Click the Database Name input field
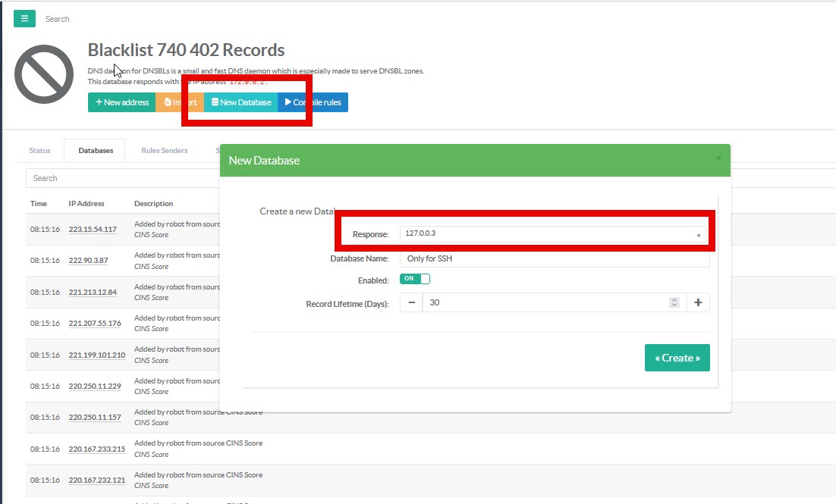 point(554,258)
